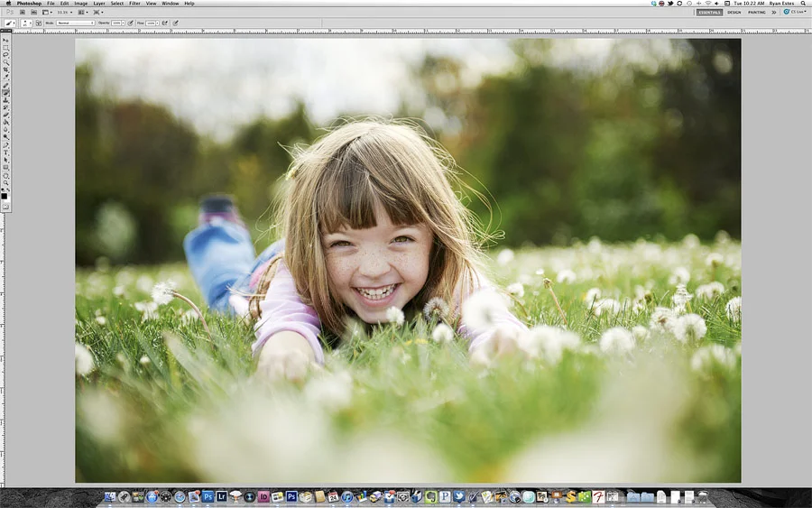Toggle pressure control for opacity

point(130,23)
